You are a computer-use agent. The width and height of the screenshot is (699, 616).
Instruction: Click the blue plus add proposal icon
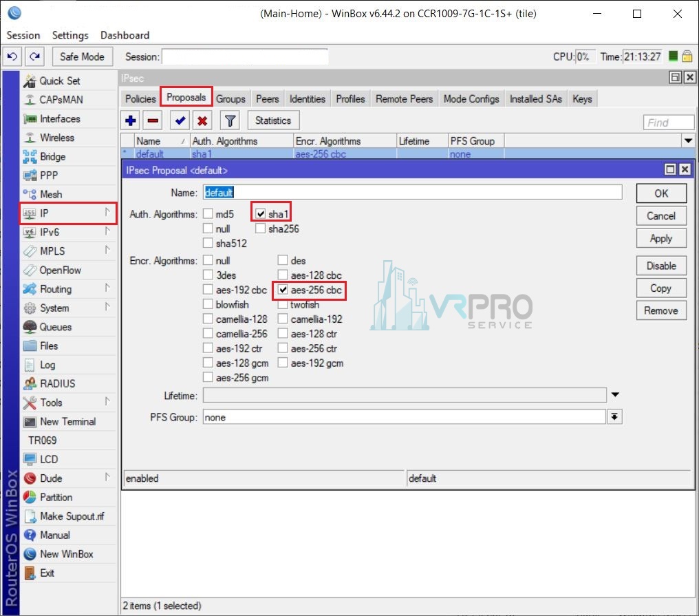pyautogui.click(x=131, y=120)
